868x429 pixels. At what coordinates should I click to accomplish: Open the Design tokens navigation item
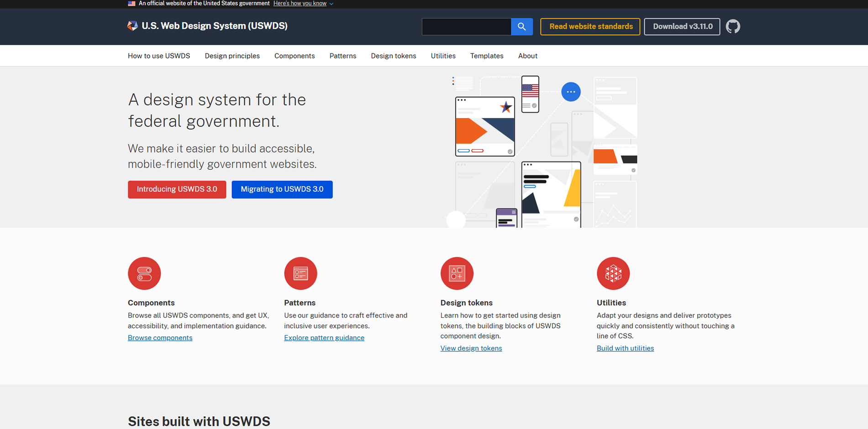point(393,56)
